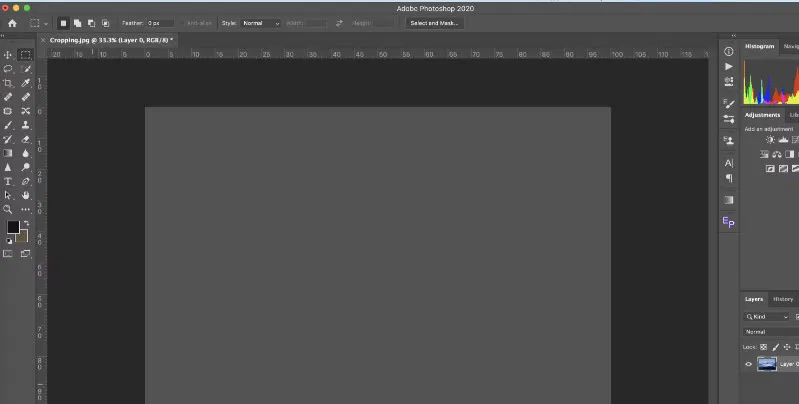
Task: Select the Rectangular Marquee tool in the toolbox
Action: point(26,55)
